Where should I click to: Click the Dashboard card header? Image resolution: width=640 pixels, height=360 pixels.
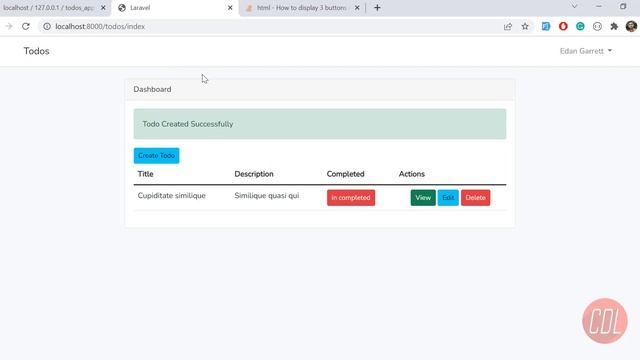point(320,89)
